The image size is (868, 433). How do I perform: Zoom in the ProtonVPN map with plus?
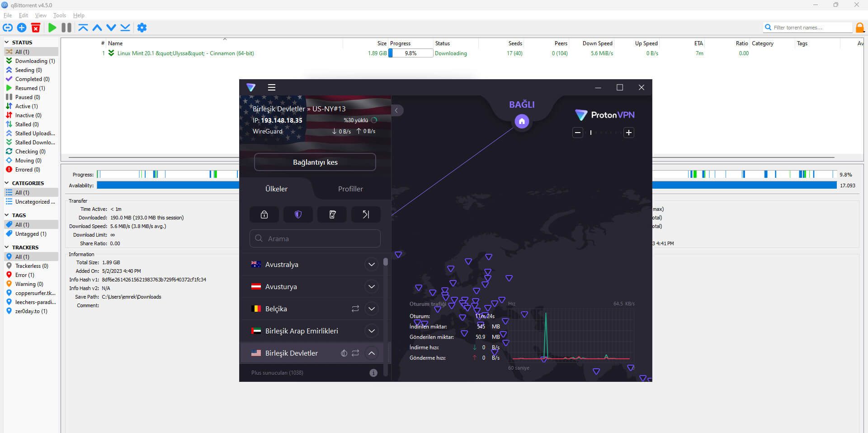628,133
